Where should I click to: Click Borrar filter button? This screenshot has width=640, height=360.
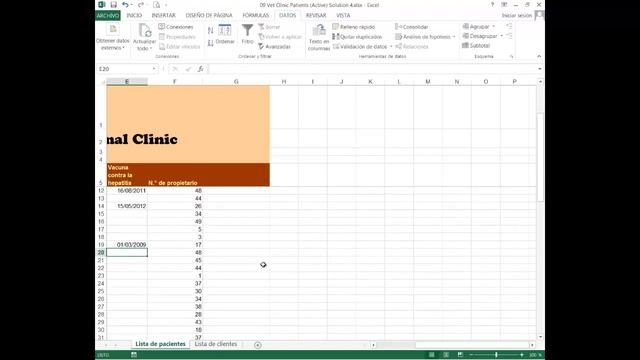[x=269, y=27]
